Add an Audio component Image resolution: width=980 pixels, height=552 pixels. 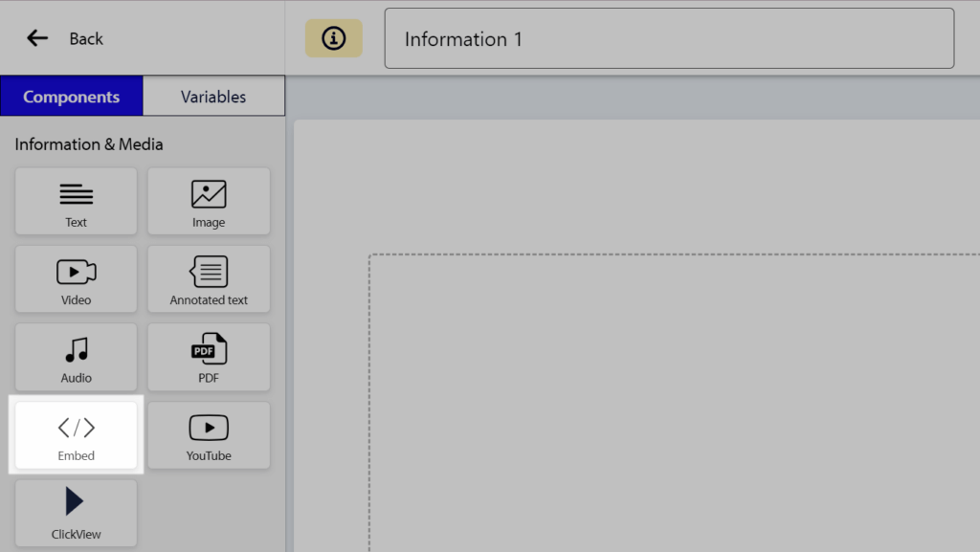[x=77, y=357]
